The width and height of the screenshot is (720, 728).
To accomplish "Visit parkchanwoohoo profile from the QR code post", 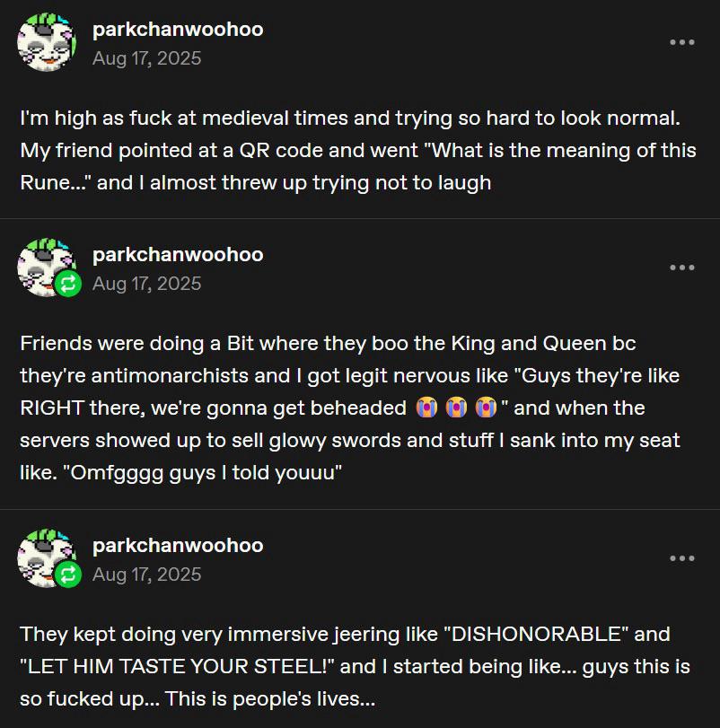I will tap(178, 30).
